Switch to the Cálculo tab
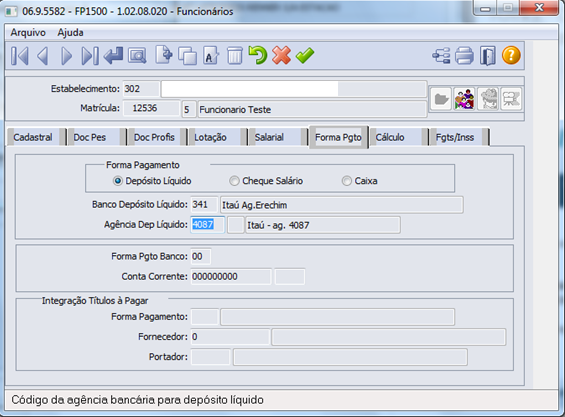This screenshot has height=417, width=565. click(x=399, y=137)
